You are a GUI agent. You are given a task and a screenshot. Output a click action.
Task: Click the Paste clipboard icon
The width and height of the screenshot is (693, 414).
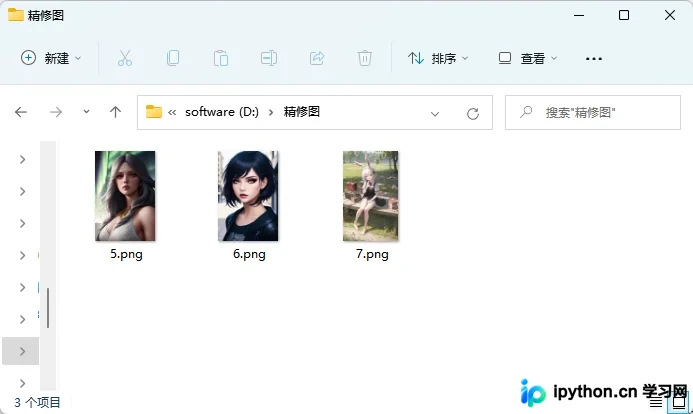coord(221,58)
